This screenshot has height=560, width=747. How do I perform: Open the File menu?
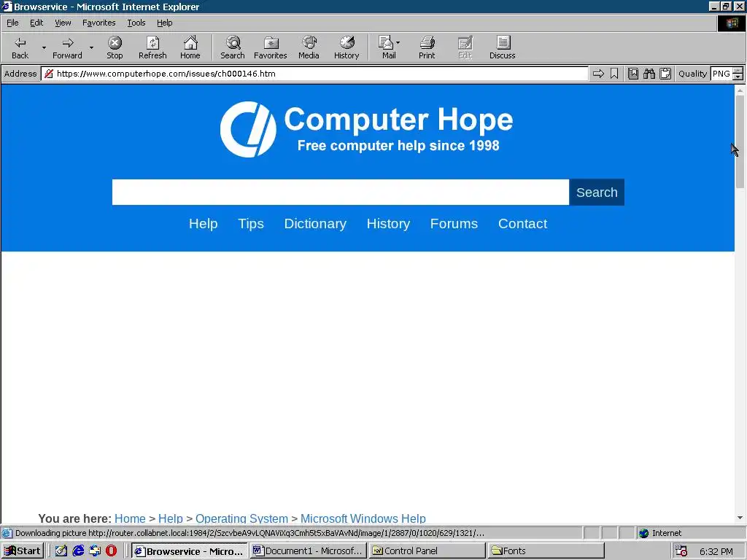coord(12,23)
